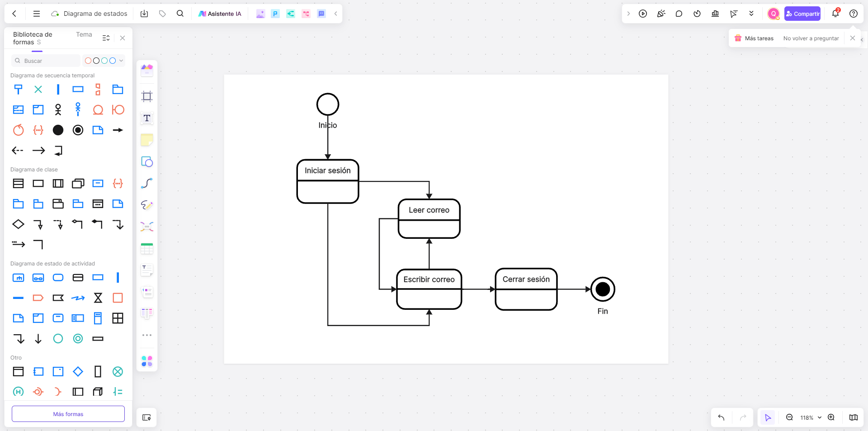Click the tag icon in top bar
The width and height of the screenshot is (868, 431).
[162, 14]
